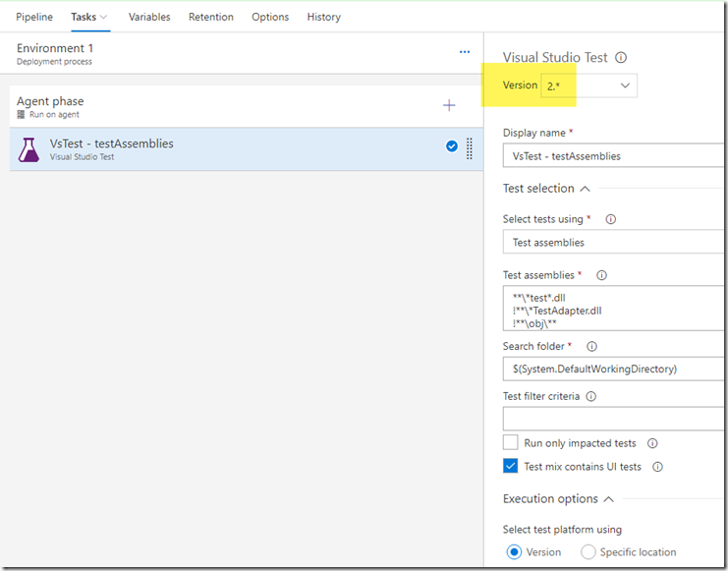The image size is (728, 571).
Task: Open Visual Studio Test info icon
Action: [621, 58]
